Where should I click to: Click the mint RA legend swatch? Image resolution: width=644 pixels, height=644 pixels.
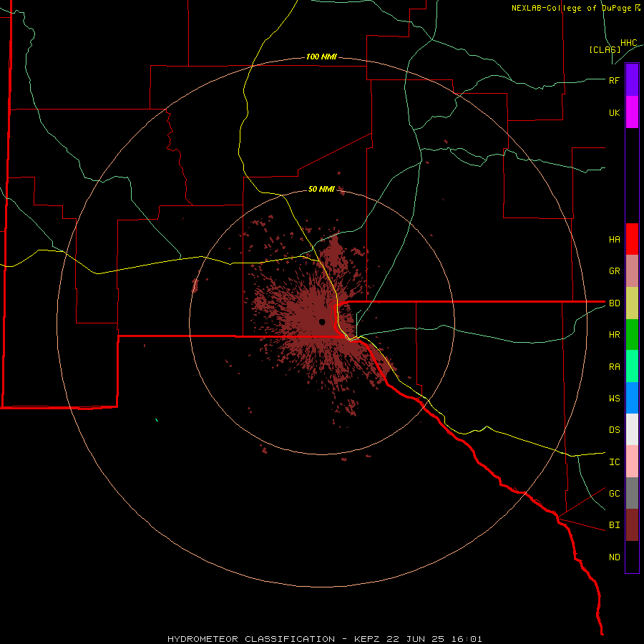[x=632, y=366]
